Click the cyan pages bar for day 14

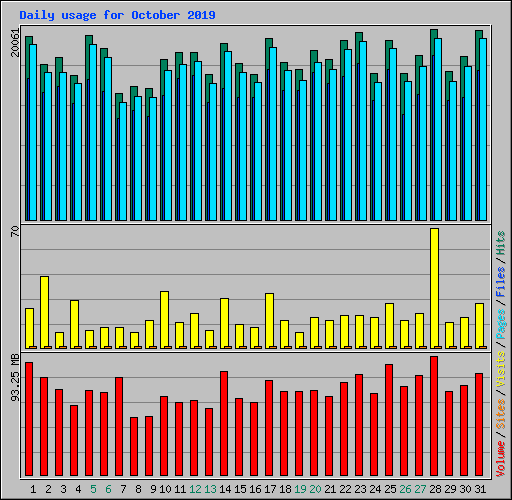point(228,136)
